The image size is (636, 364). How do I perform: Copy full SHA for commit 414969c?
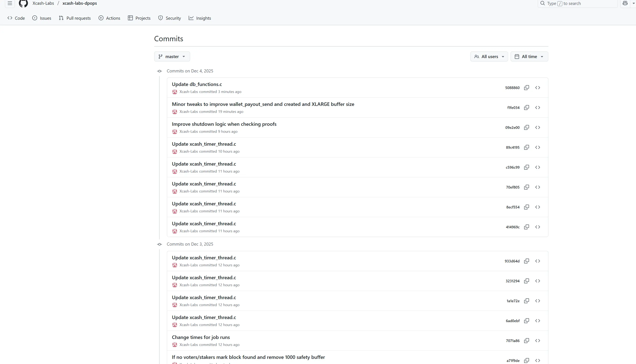[x=526, y=227]
